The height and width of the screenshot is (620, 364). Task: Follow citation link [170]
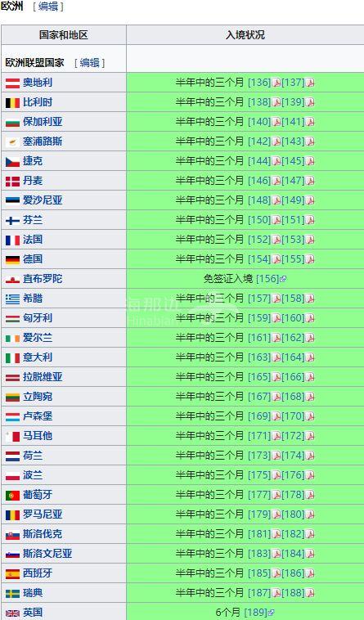point(294,416)
